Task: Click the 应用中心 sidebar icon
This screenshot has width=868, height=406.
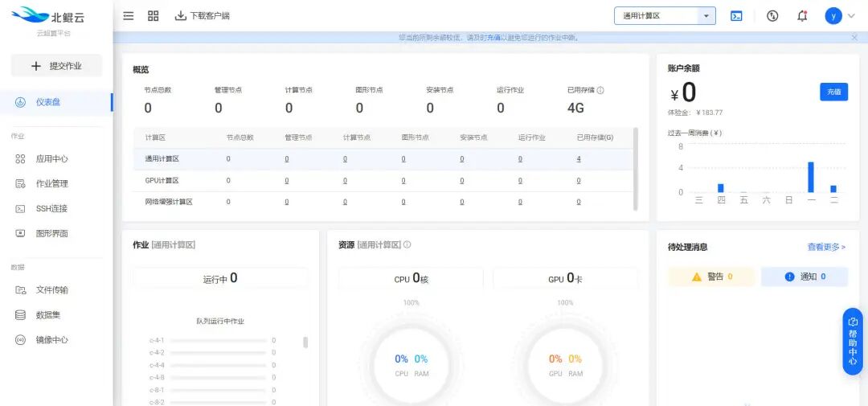Action: pyautogui.click(x=20, y=159)
